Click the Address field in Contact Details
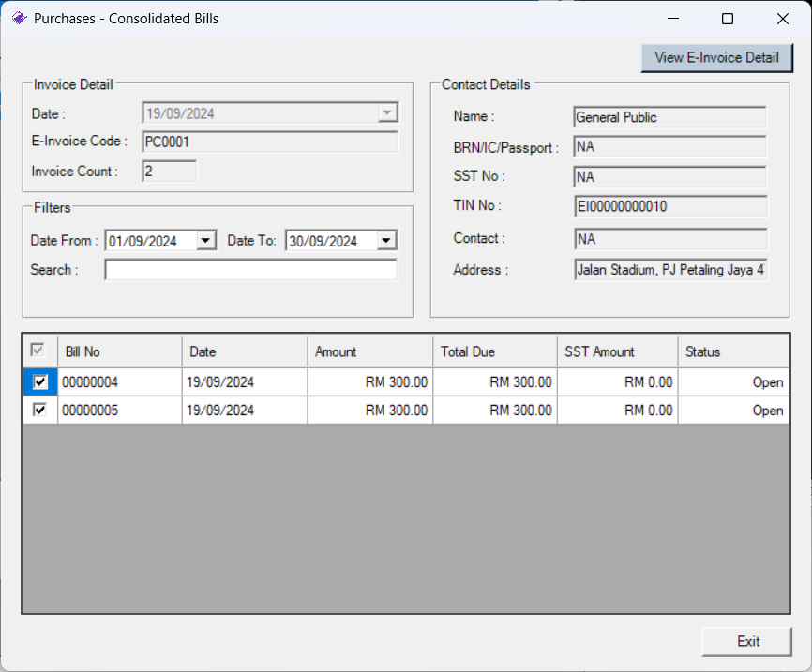 pyautogui.click(x=669, y=270)
